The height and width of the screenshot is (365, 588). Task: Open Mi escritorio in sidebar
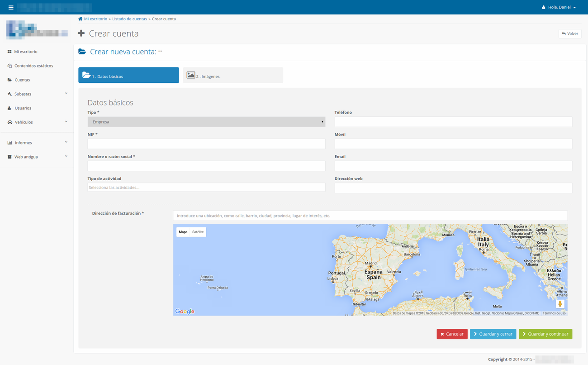coord(26,52)
